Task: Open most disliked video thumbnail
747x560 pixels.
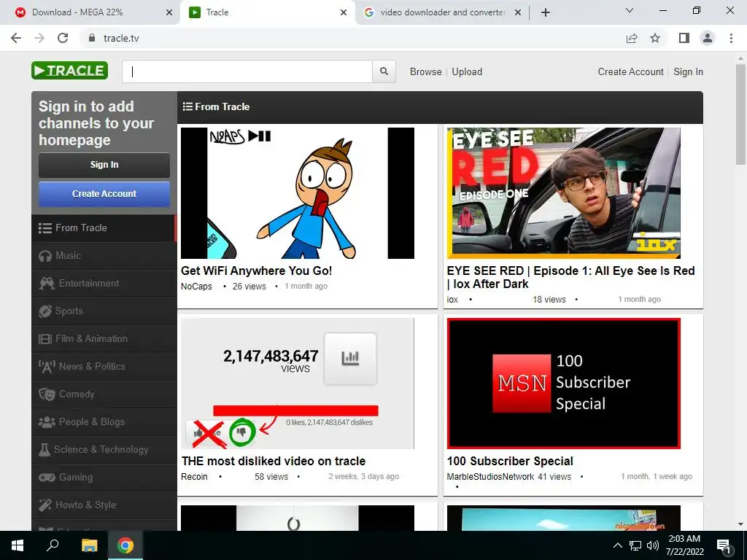Action: pos(298,384)
